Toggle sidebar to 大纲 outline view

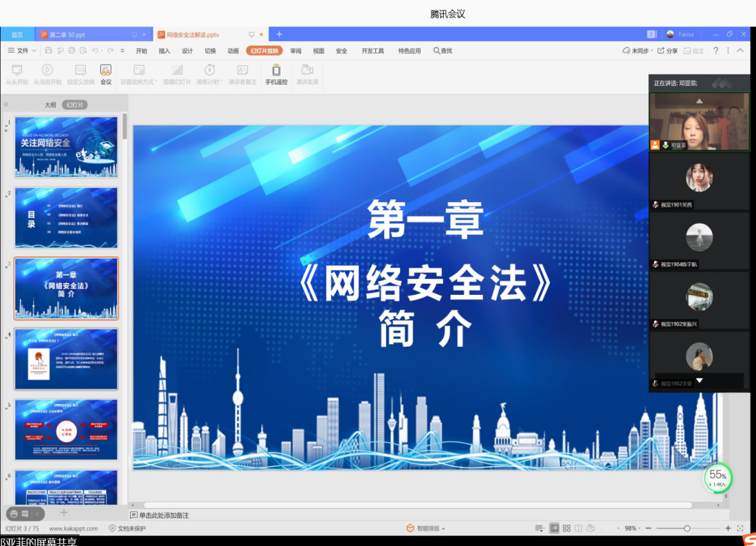50,105
